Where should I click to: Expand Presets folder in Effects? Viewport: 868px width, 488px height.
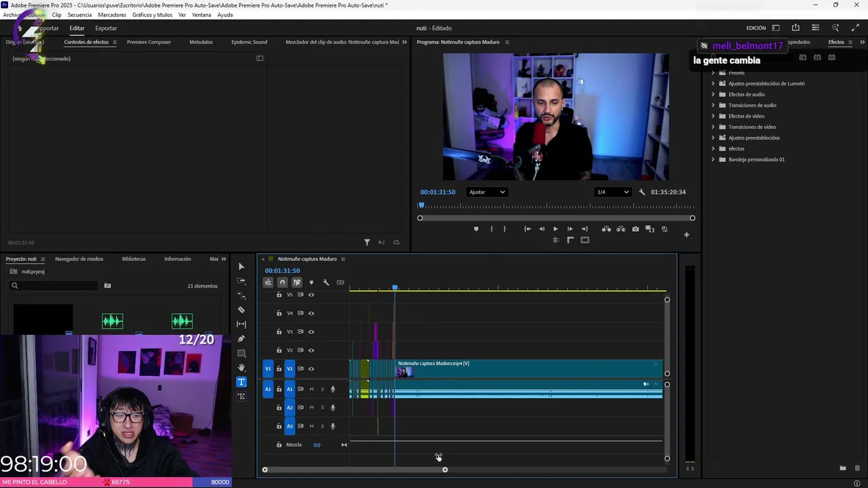pyautogui.click(x=713, y=73)
